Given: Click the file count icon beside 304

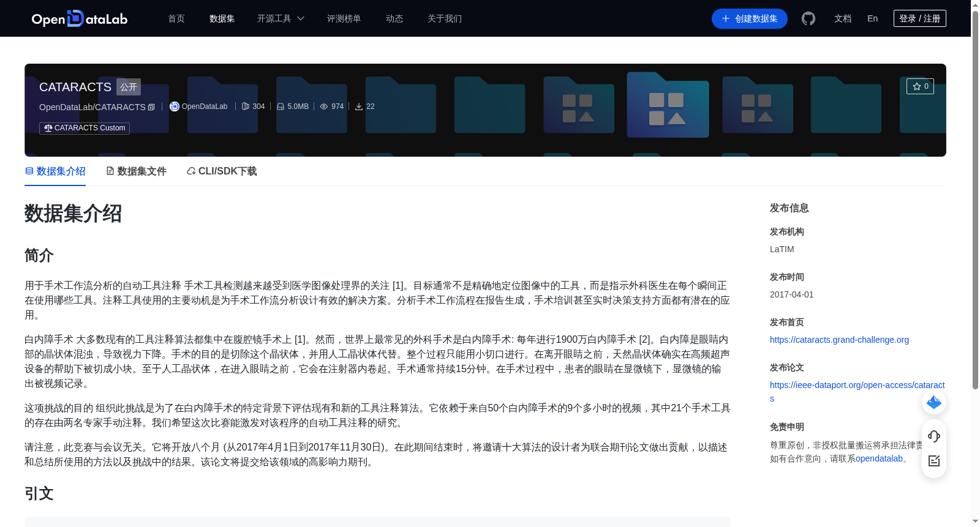Looking at the screenshot, I should (x=246, y=107).
